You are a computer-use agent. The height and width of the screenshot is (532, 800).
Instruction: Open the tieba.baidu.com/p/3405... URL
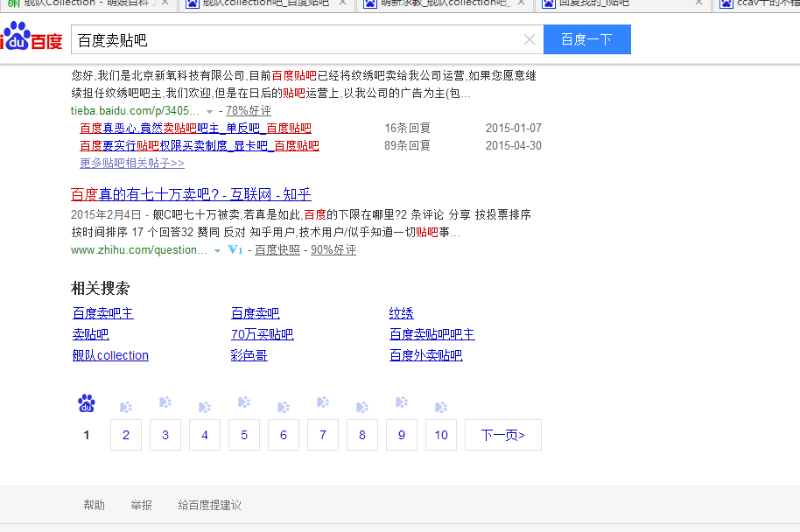pyautogui.click(x=135, y=110)
